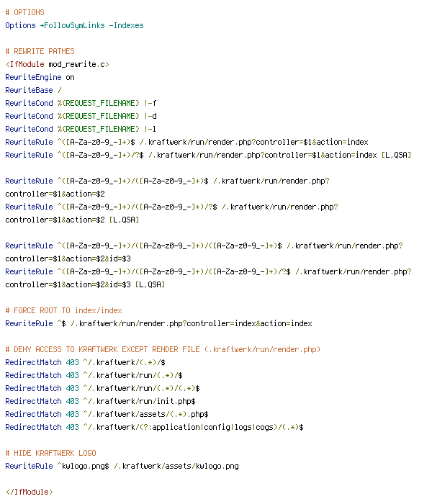
Task: Click 'controller=$1&action=$2' text without flags
Action: 55,194
